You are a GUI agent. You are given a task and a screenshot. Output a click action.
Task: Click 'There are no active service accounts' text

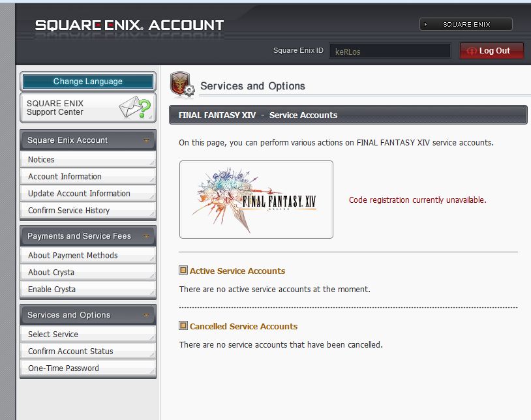point(275,290)
